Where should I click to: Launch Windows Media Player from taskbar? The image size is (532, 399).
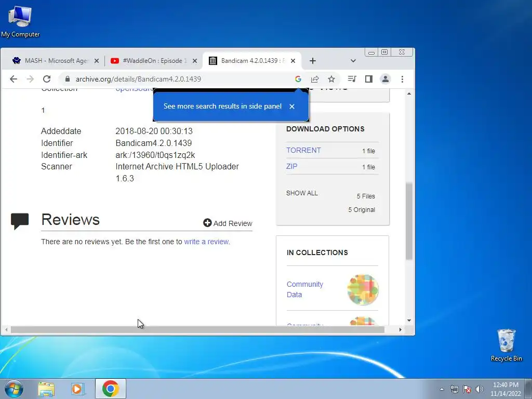[78, 389]
